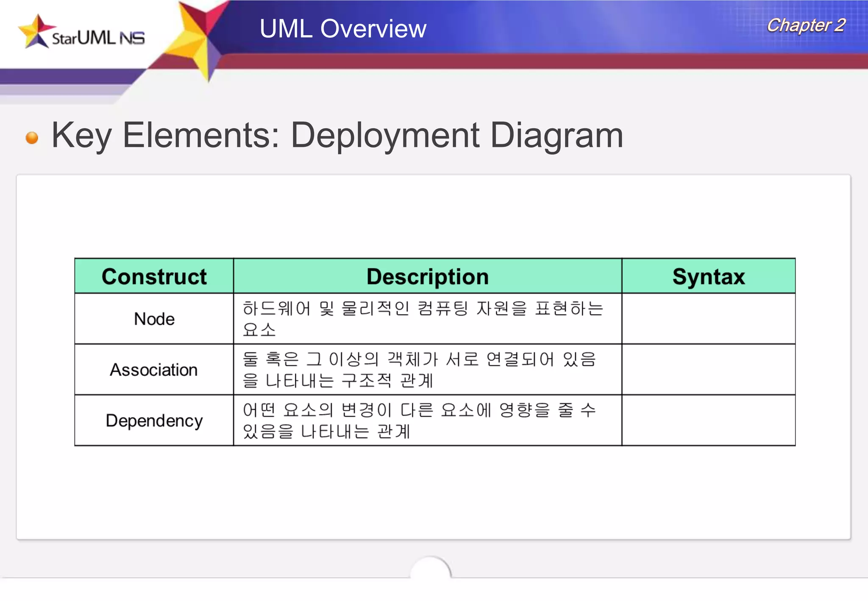The height and width of the screenshot is (601, 868).
Task: Click the heading "Key Elements: Deployment Diagram"
Action: [x=337, y=136]
